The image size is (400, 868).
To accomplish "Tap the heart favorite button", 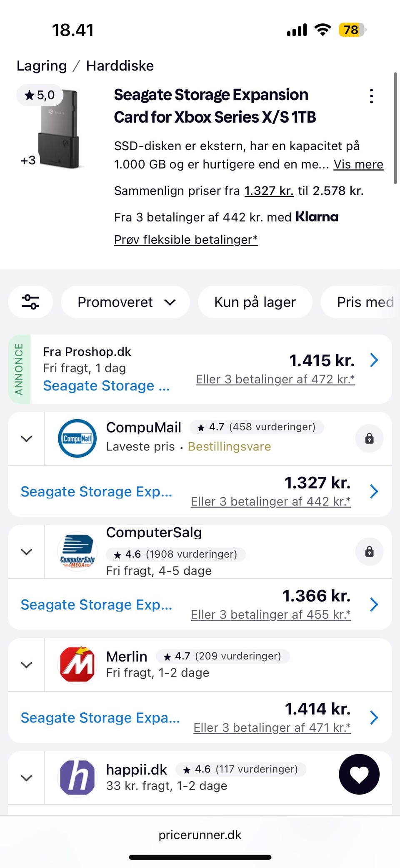I will coord(359,774).
